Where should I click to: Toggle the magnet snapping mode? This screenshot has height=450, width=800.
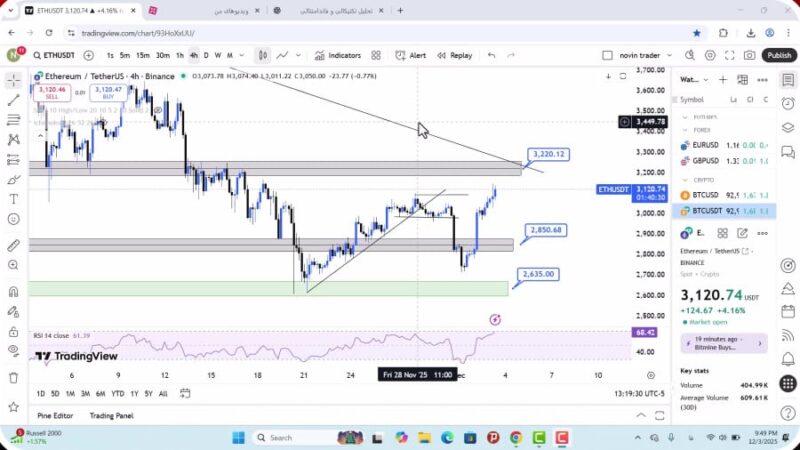click(13, 293)
